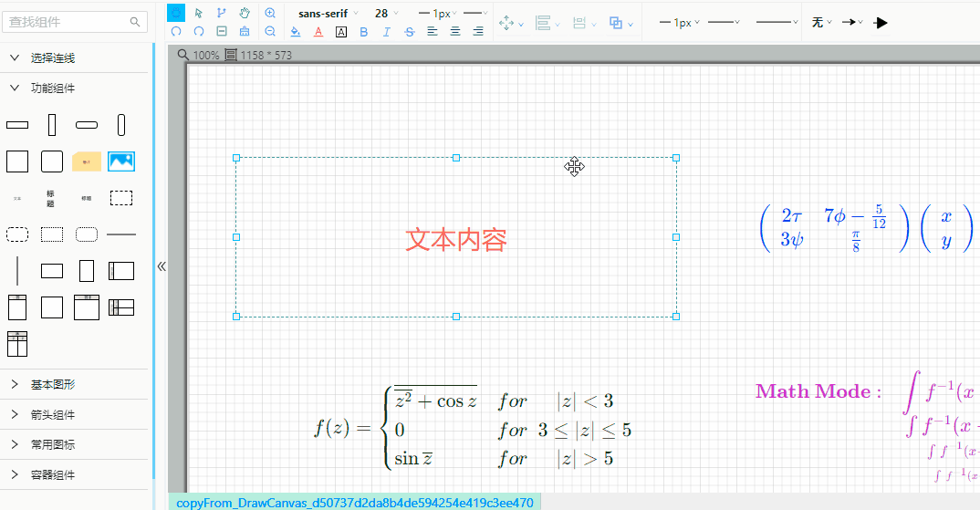Collapse the left panel with « button
The height and width of the screenshot is (510, 980).
click(x=162, y=267)
